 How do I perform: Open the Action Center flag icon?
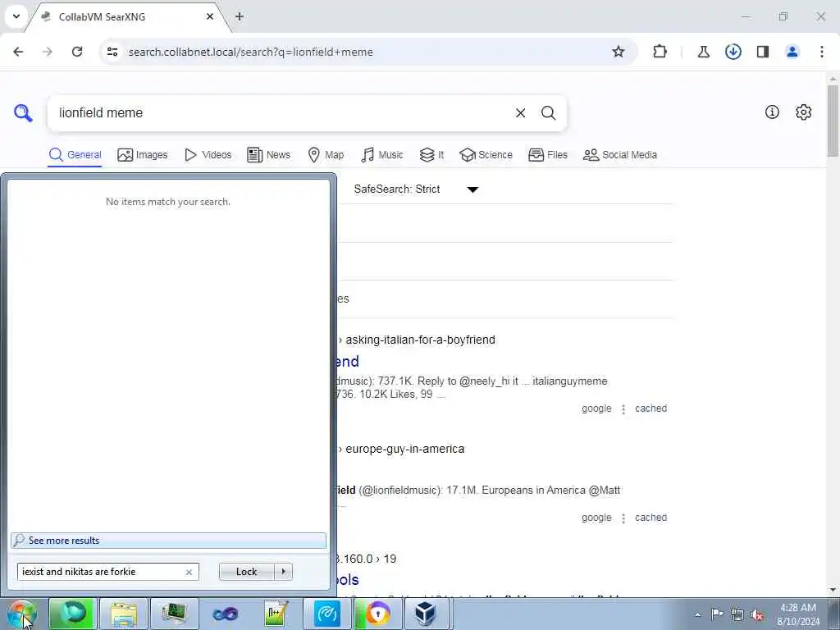(716, 614)
